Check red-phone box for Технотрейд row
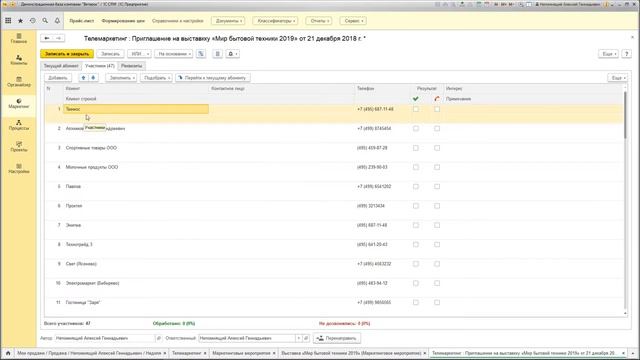 pos(437,244)
